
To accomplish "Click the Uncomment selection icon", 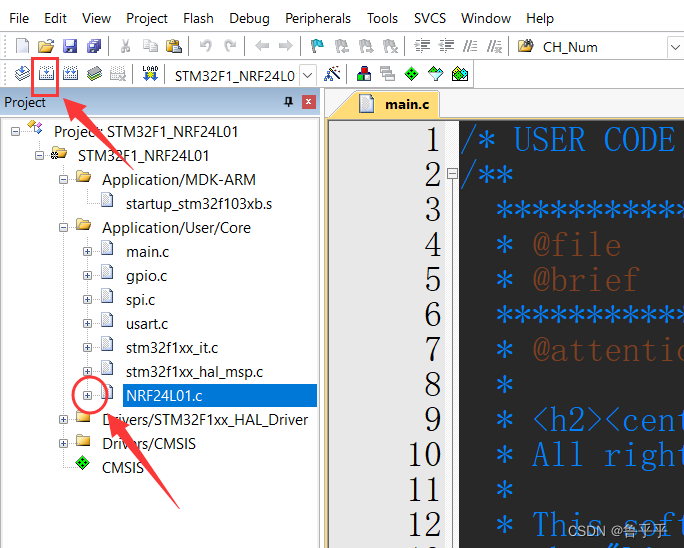I will pyautogui.click(x=494, y=46).
